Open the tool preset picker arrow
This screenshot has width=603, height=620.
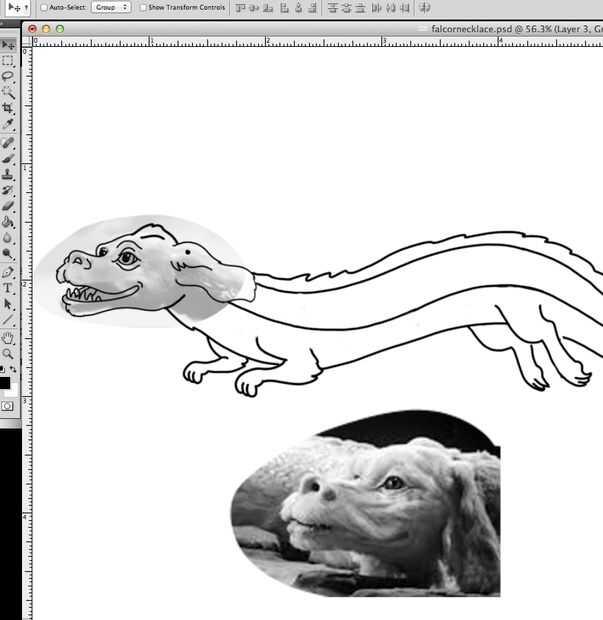click(x=26, y=7)
